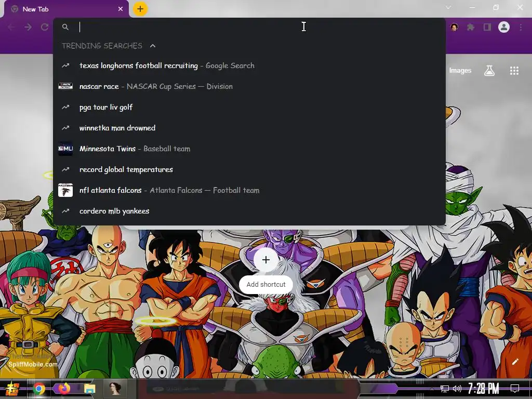Click the MLB logo next to Minnesota Twins

coord(65,149)
